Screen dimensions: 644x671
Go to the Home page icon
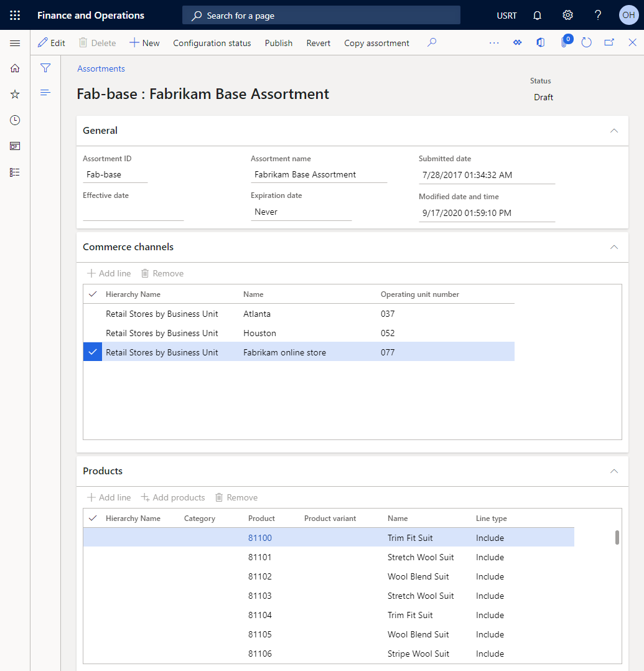point(15,68)
